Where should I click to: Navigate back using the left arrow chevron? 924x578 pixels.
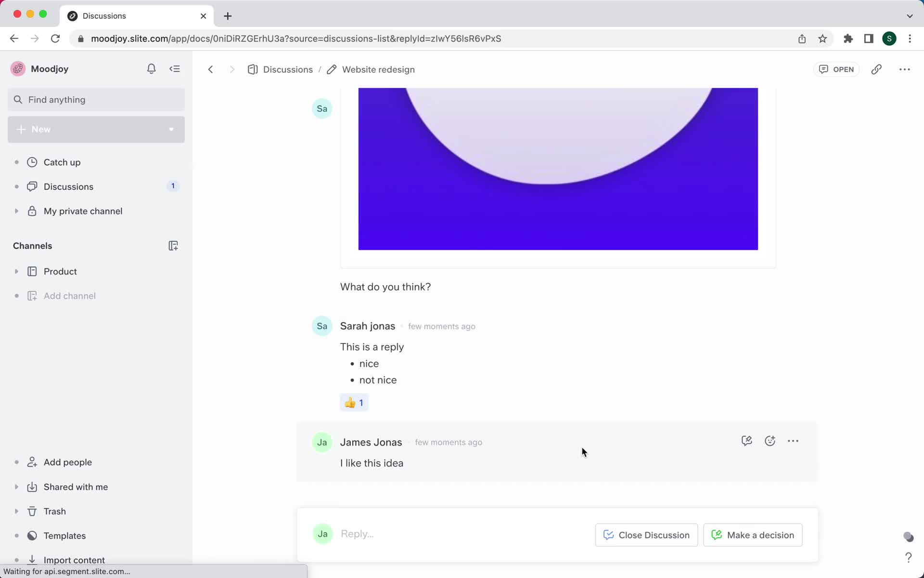[x=210, y=69]
